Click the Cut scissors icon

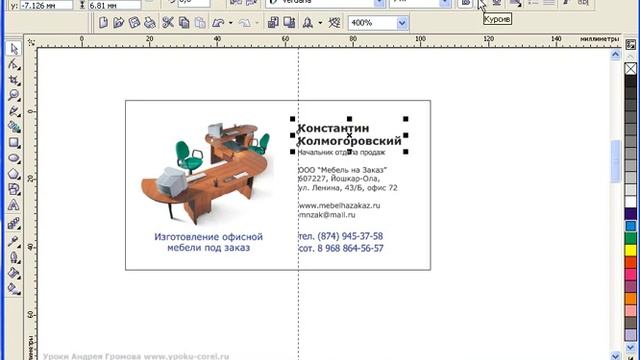tap(168, 23)
